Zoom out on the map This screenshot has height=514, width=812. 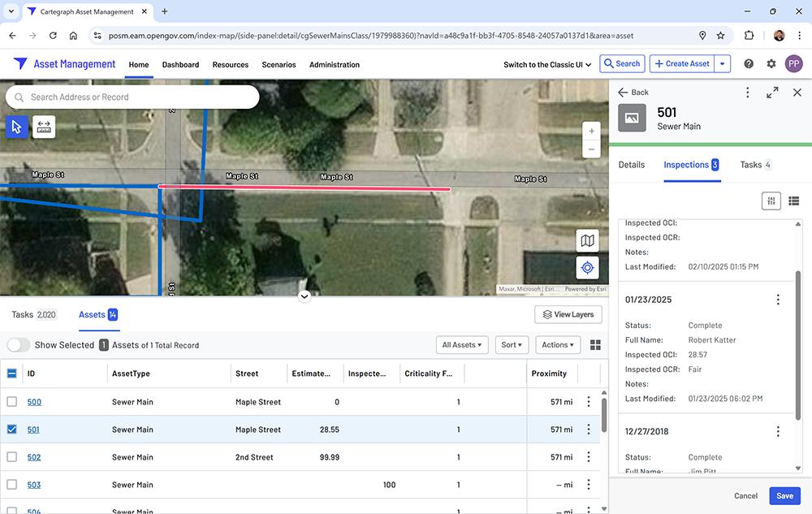click(591, 149)
